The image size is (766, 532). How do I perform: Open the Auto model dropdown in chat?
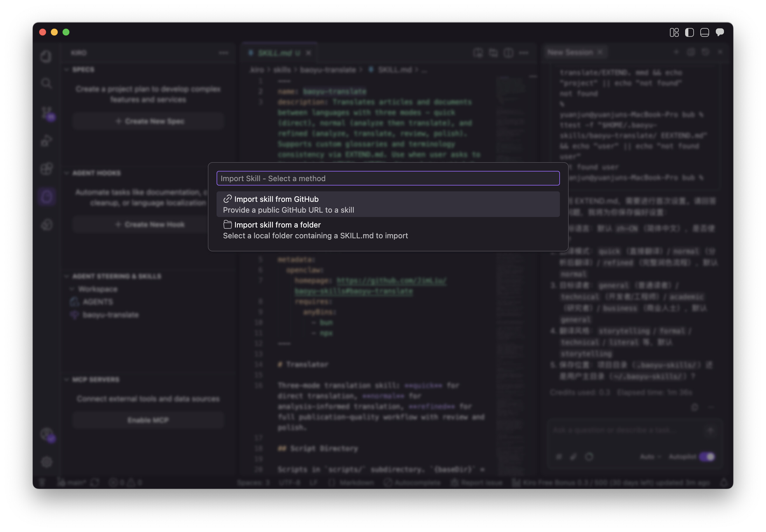pos(650,457)
